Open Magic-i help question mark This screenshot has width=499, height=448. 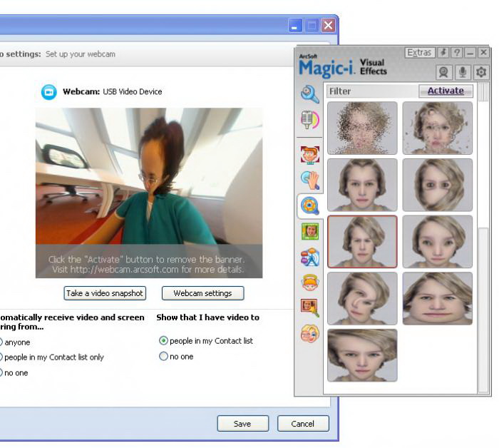(456, 53)
